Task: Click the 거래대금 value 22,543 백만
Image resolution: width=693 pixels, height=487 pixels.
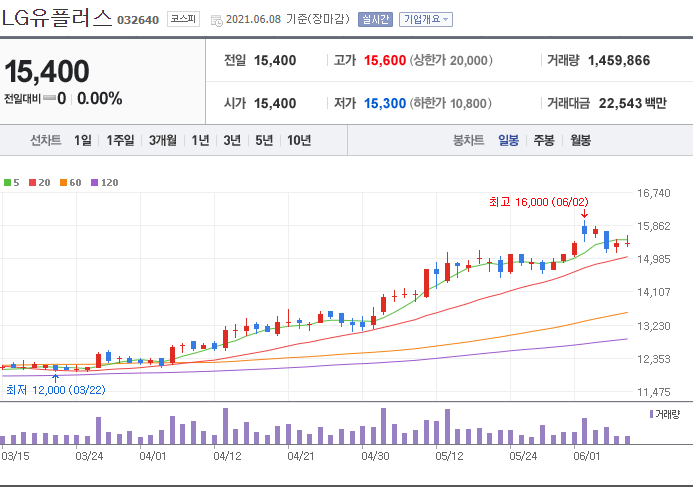Action: (632, 103)
